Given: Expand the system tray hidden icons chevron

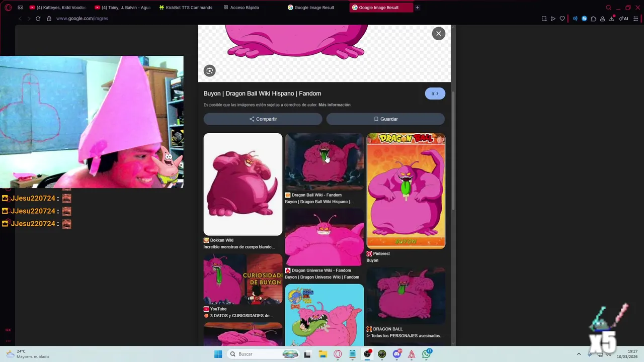Looking at the screenshot, I should pos(579,354).
